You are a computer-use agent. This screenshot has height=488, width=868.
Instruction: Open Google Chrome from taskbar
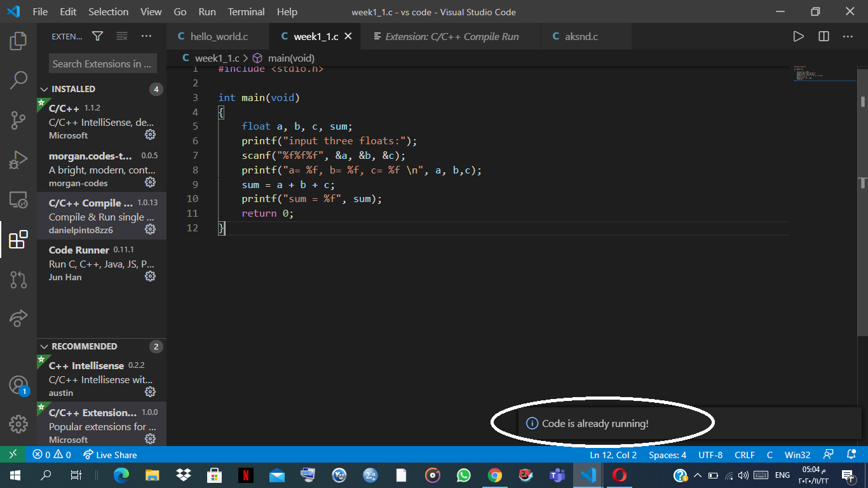(x=495, y=475)
